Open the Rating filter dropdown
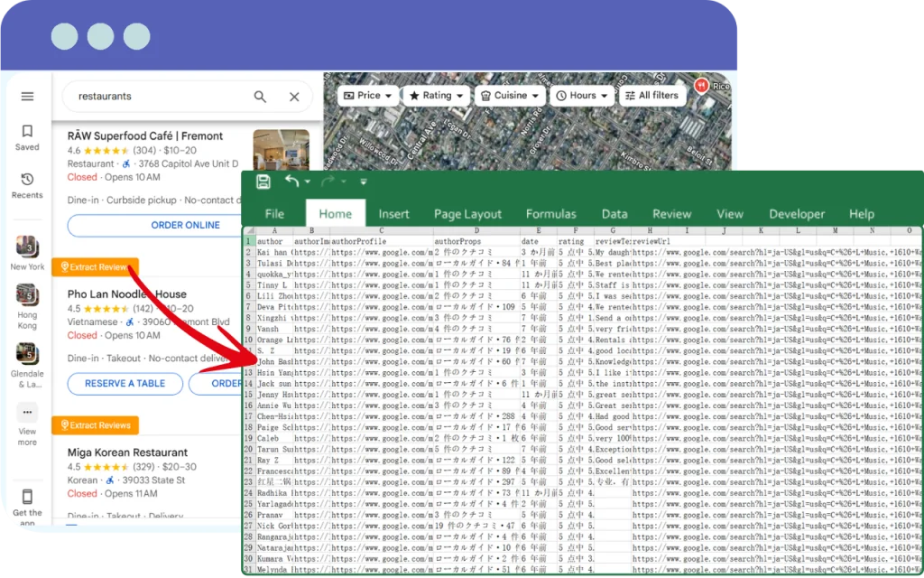This screenshot has height=578, width=924. [x=437, y=96]
